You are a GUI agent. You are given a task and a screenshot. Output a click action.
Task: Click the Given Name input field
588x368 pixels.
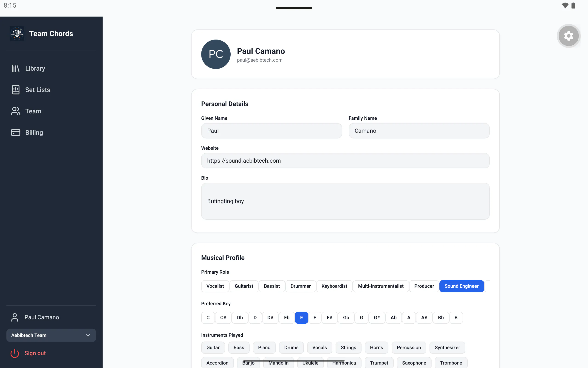click(271, 131)
